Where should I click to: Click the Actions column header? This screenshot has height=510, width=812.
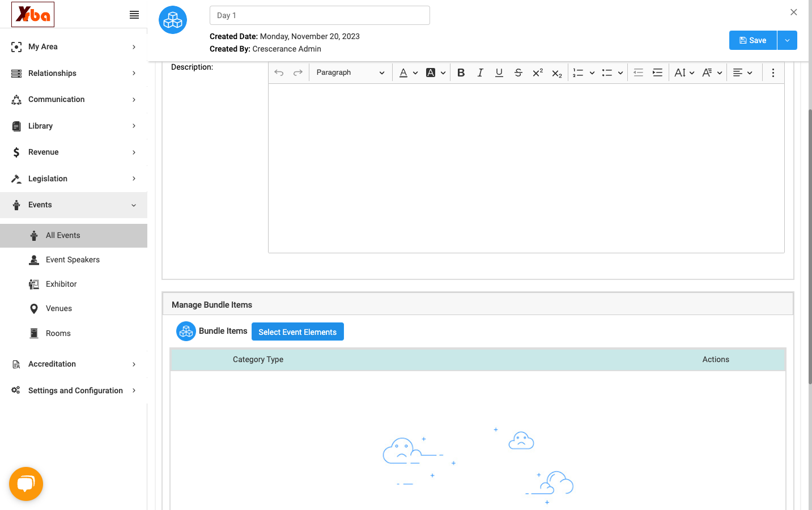pos(716,359)
